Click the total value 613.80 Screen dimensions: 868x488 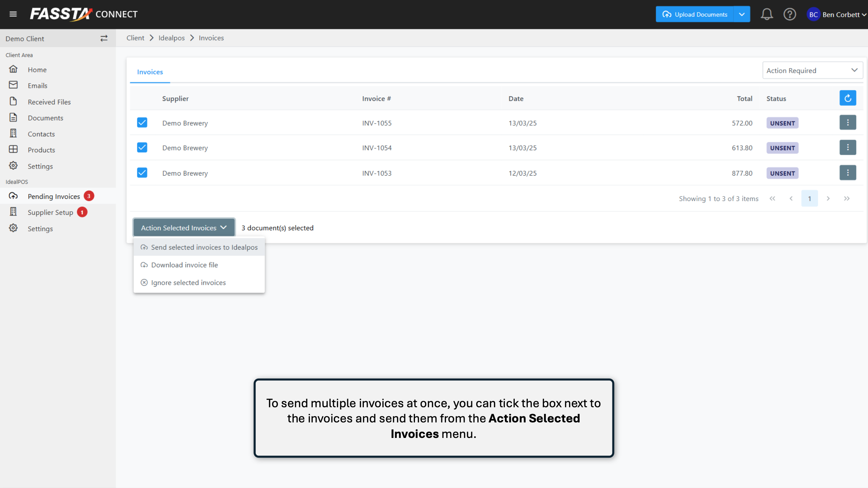click(x=742, y=148)
